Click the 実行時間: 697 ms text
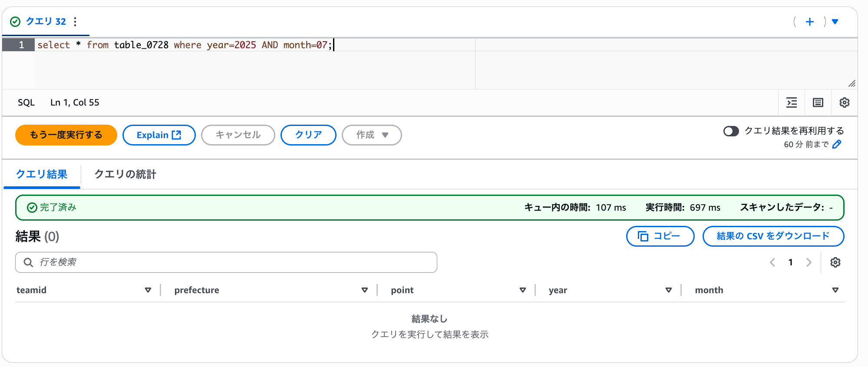 683,208
